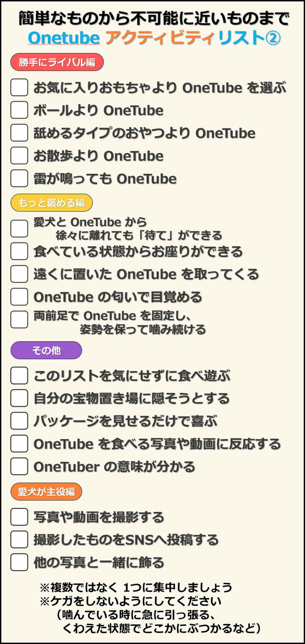Tick the 自分の宝物置き場に隠そうとする checkbox

(x=19, y=398)
